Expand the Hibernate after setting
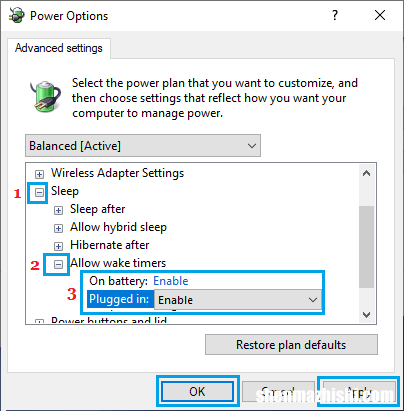Viewport: 404px width, 411px height. (x=58, y=246)
